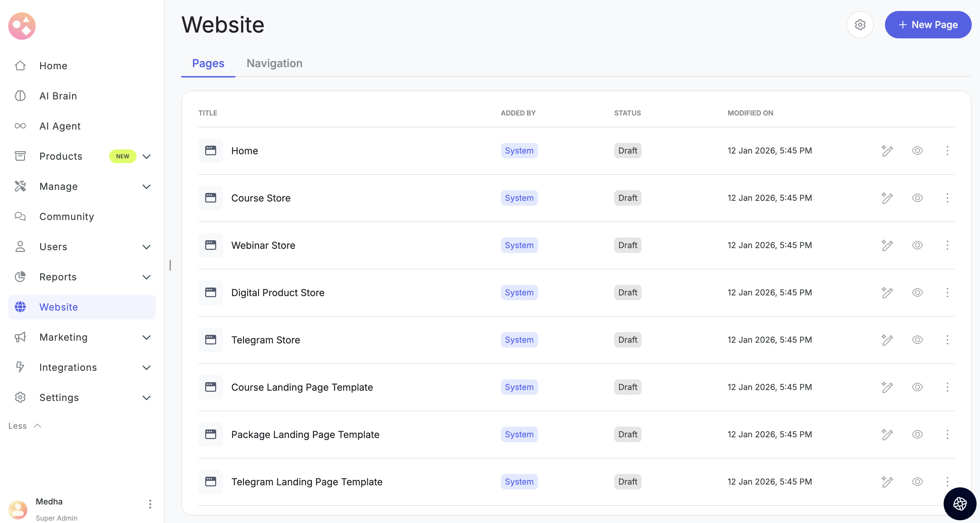The width and height of the screenshot is (980, 523).
Task: Open more options for Course Store row
Action: (947, 198)
